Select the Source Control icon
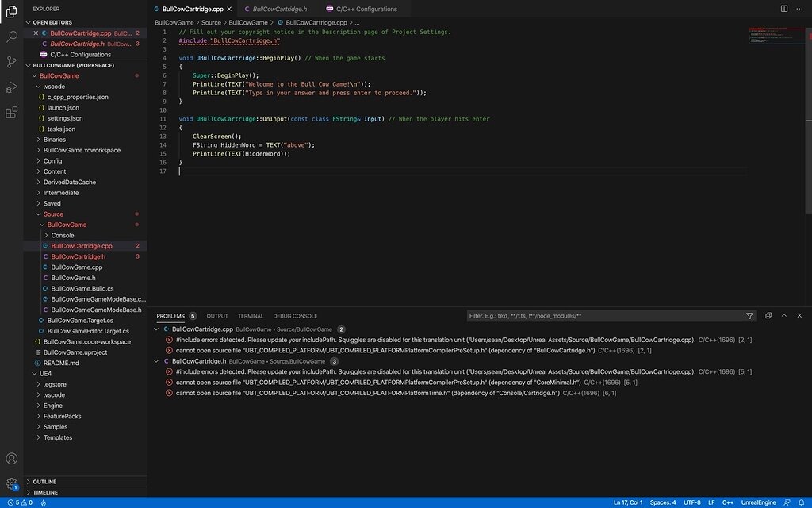 11,61
